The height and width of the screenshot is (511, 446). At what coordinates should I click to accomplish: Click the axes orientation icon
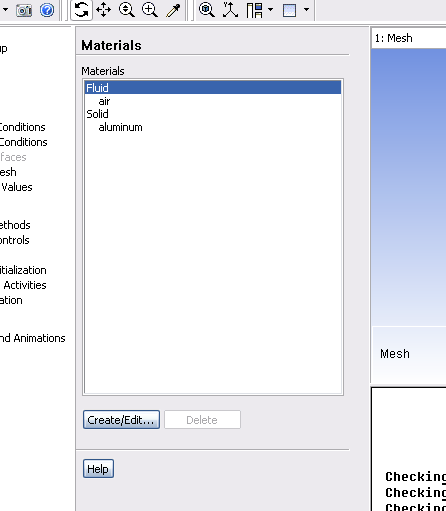coord(230,10)
